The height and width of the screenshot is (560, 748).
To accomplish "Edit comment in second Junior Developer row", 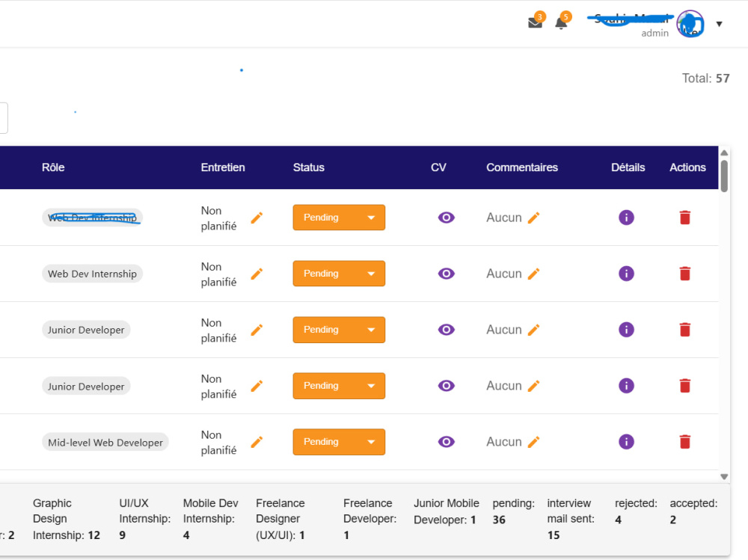I will tap(534, 386).
